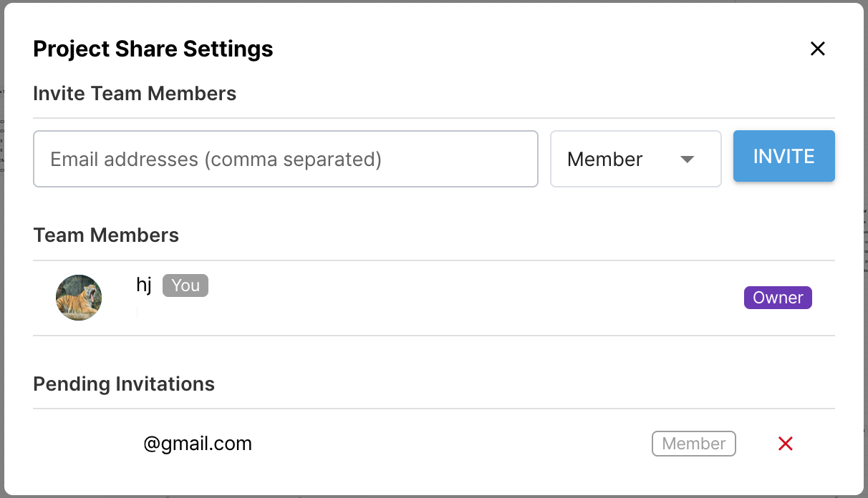The image size is (868, 498).
Task: Select the hj team member row
Action: click(x=434, y=298)
